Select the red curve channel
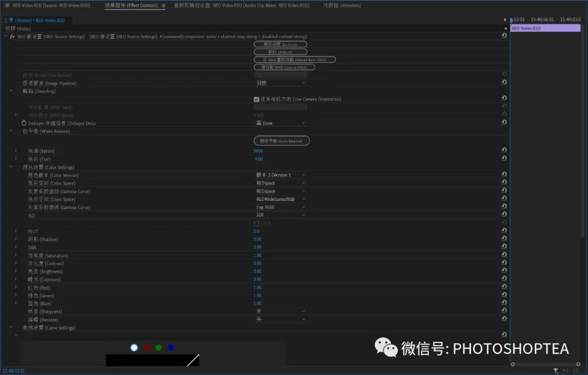The height and width of the screenshot is (375, 588). tap(146, 348)
